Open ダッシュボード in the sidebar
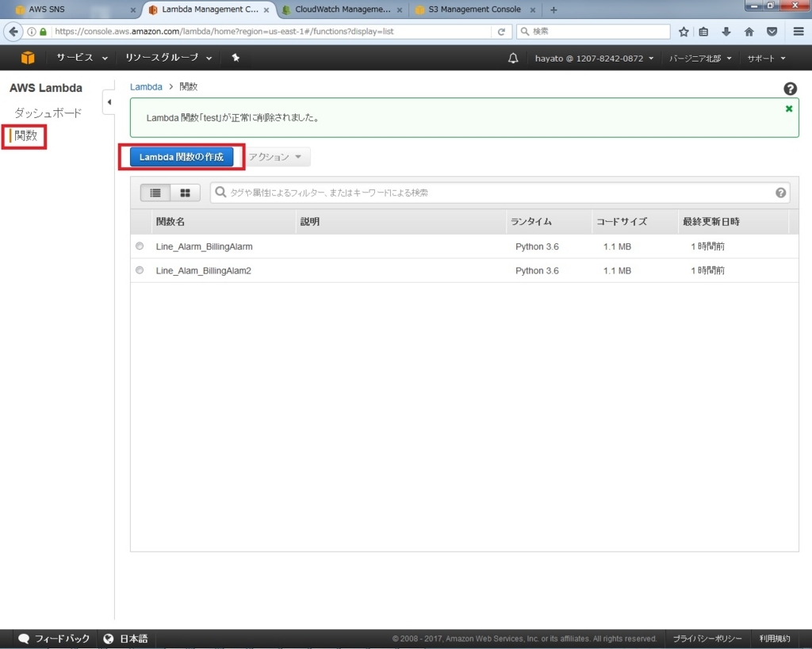The height and width of the screenshot is (649, 812). 48,113
